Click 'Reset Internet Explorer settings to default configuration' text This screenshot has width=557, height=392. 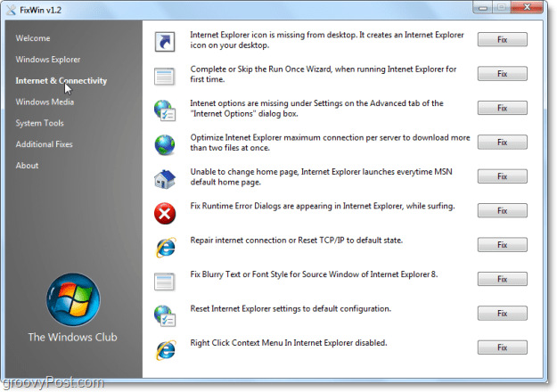pyautogui.click(x=291, y=309)
